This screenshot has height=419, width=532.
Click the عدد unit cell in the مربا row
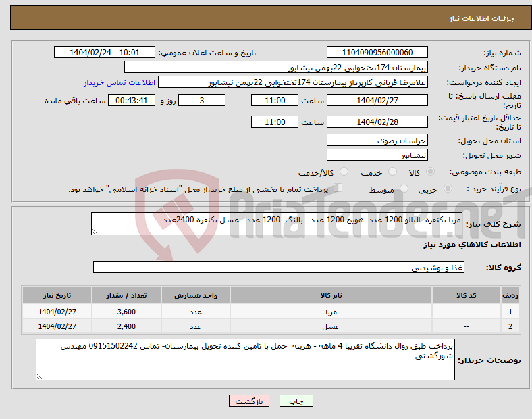[196, 312]
